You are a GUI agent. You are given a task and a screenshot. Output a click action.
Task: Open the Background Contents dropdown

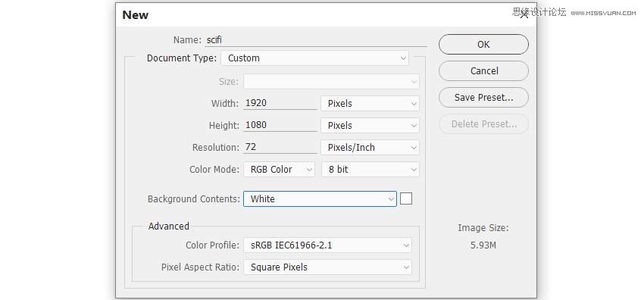click(320, 199)
